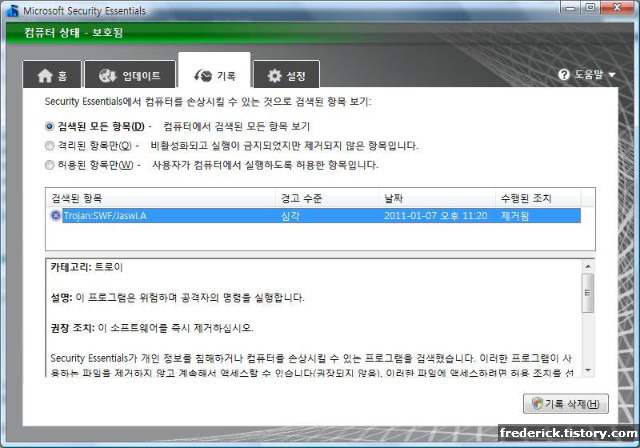The image size is (640, 448).
Task: Select the 격리된 항목만(Q) radio button
Action: (49, 146)
